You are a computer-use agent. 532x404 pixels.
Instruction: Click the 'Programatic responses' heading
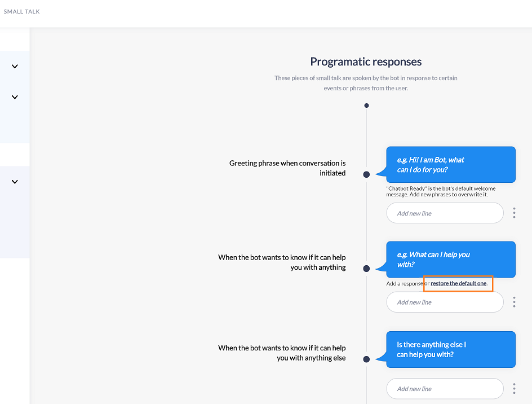(x=366, y=62)
